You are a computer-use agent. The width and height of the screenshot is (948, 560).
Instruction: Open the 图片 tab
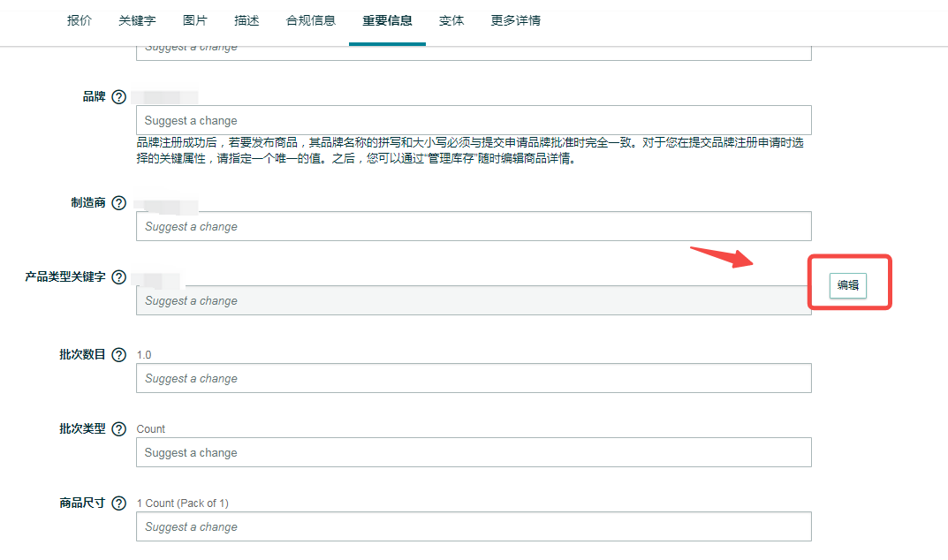(195, 20)
